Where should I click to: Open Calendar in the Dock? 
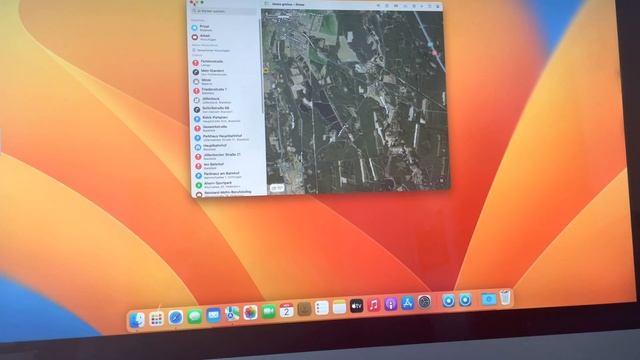[287, 311]
